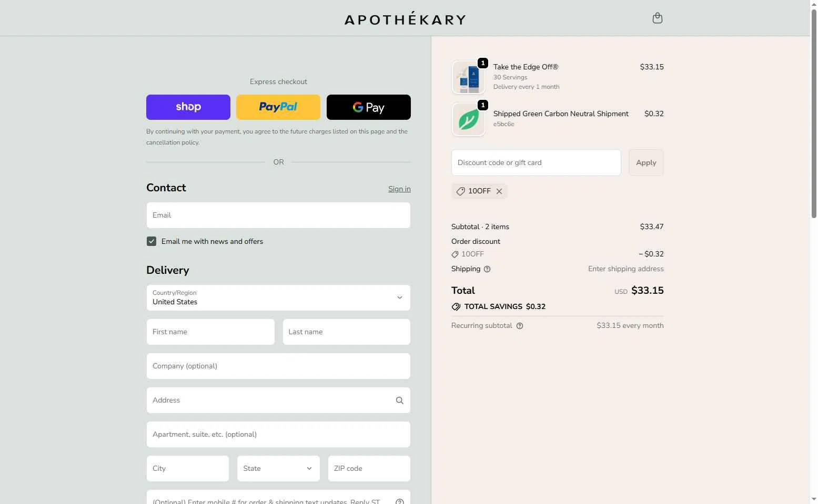This screenshot has width=818, height=504.
Task: Open the State dropdown
Action: pyautogui.click(x=278, y=469)
